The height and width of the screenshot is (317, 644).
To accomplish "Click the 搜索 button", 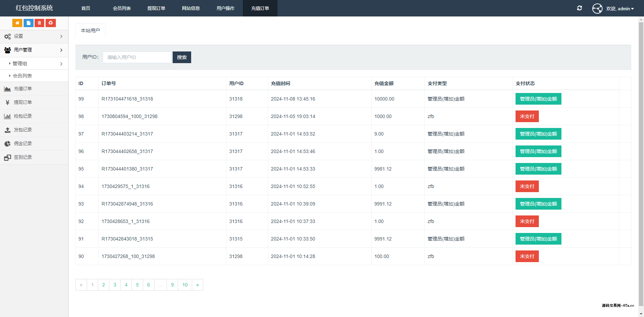I will [x=182, y=57].
